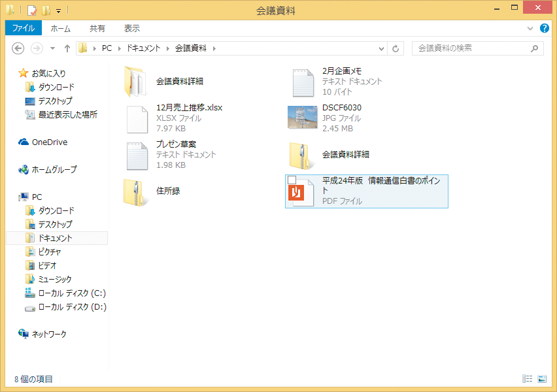Click the Back navigation arrow

18,48
